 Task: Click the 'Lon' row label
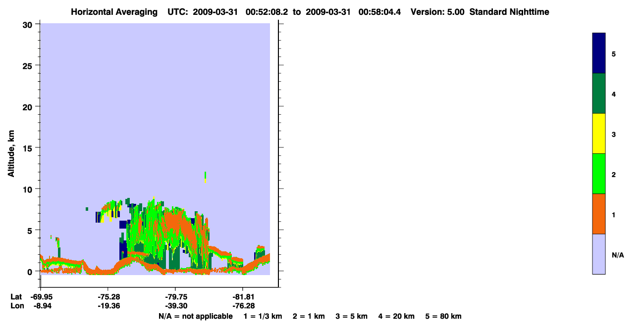click(x=17, y=306)
